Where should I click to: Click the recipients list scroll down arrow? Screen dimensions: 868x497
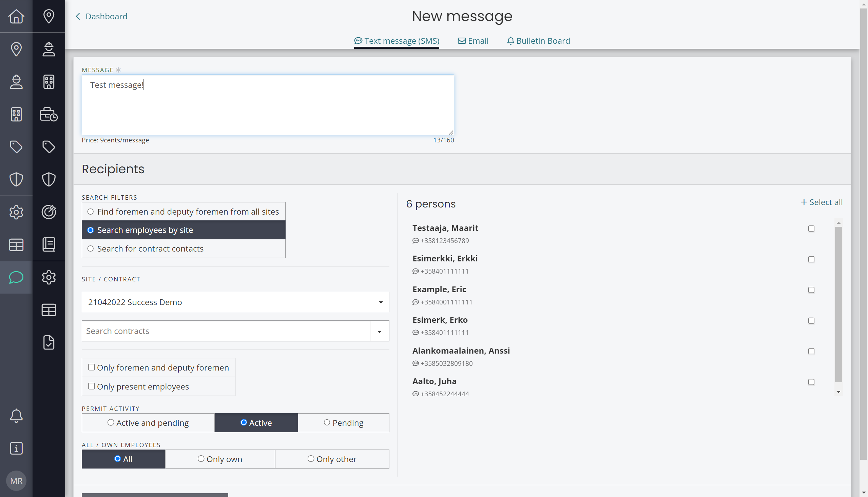click(838, 392)
